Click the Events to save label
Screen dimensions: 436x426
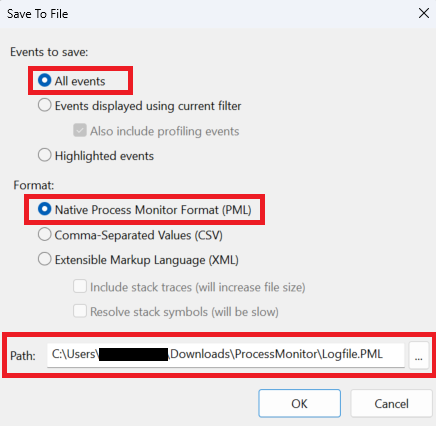[49, 52]
